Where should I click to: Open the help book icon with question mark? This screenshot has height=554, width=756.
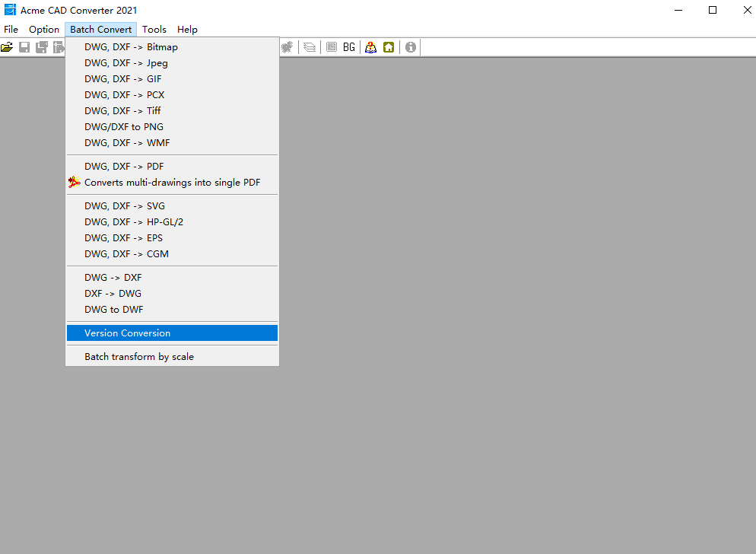(370, 47)
